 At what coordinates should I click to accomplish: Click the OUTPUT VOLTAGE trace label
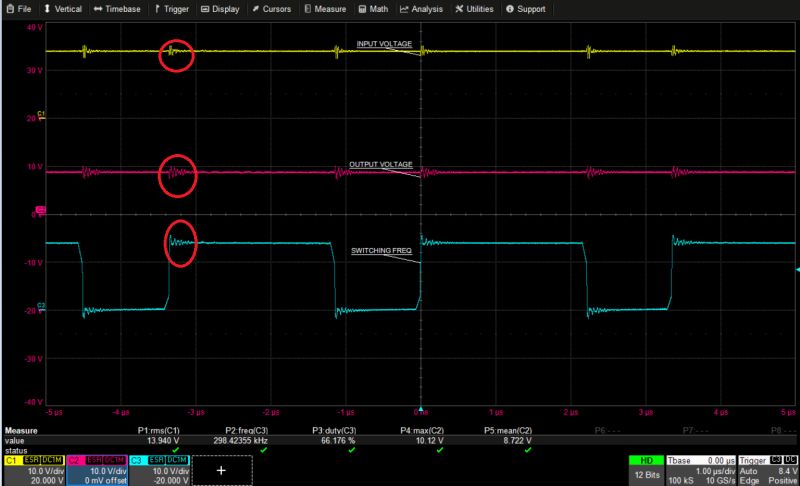tap(381, 164)
